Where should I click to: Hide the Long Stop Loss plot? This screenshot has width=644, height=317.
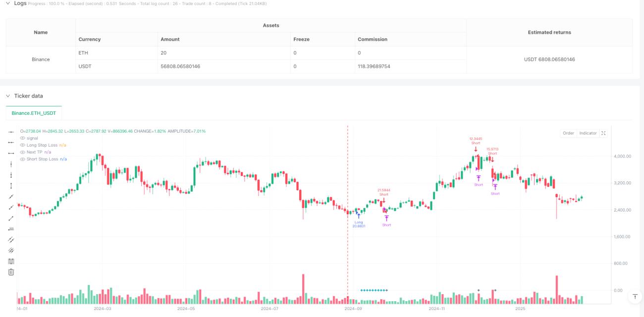pyautogui.click(x=22, y=145)
